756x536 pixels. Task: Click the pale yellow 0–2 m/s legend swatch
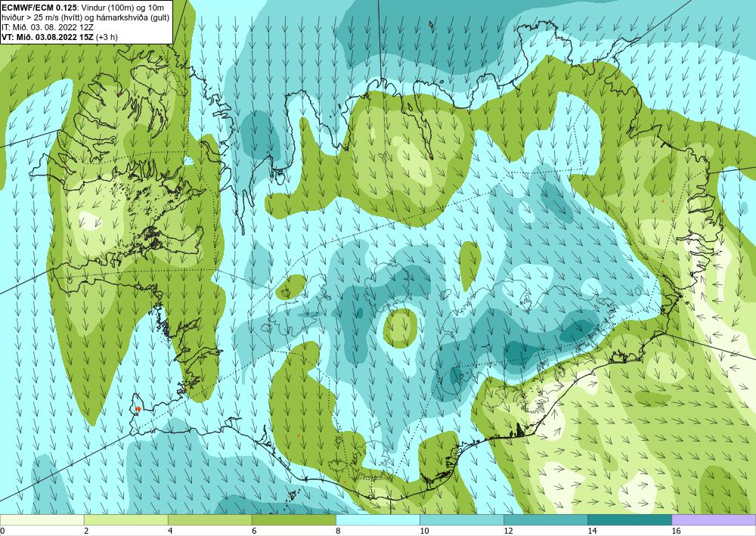click(42, 519)
